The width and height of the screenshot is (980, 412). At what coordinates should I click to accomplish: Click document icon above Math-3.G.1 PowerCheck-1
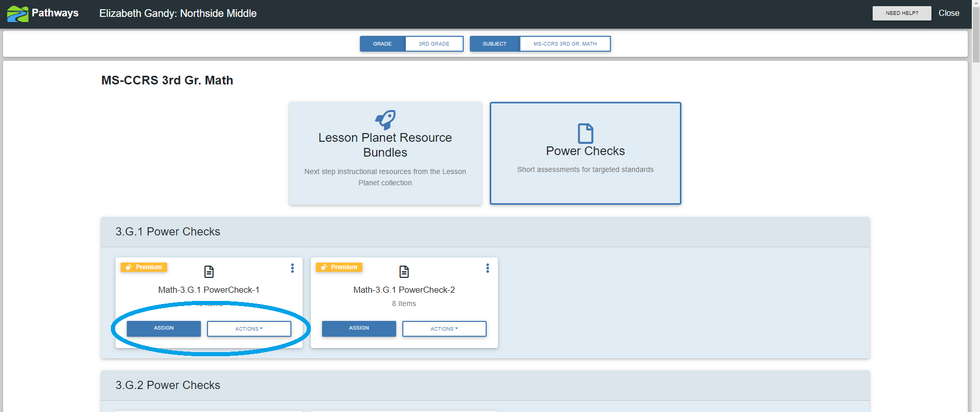[x=209, y=271]
